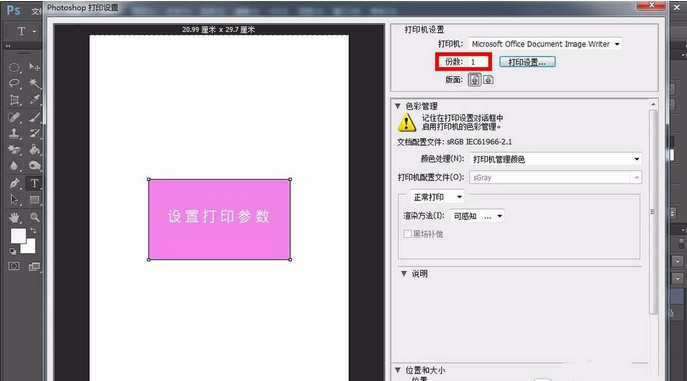Open the 正常打印 dropdown

(x=437, y=197)
